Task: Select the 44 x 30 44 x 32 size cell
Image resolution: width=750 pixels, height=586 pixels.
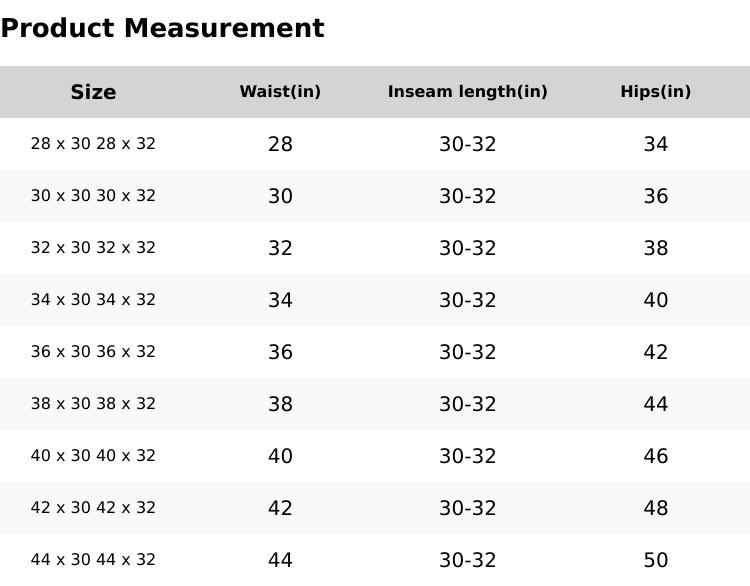Action: [93, 560]
